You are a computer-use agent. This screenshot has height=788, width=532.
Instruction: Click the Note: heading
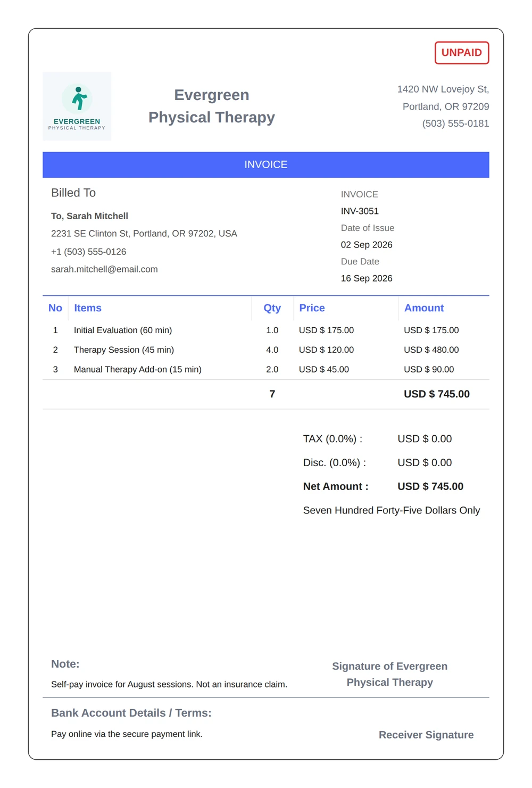(x=65, y=664)
